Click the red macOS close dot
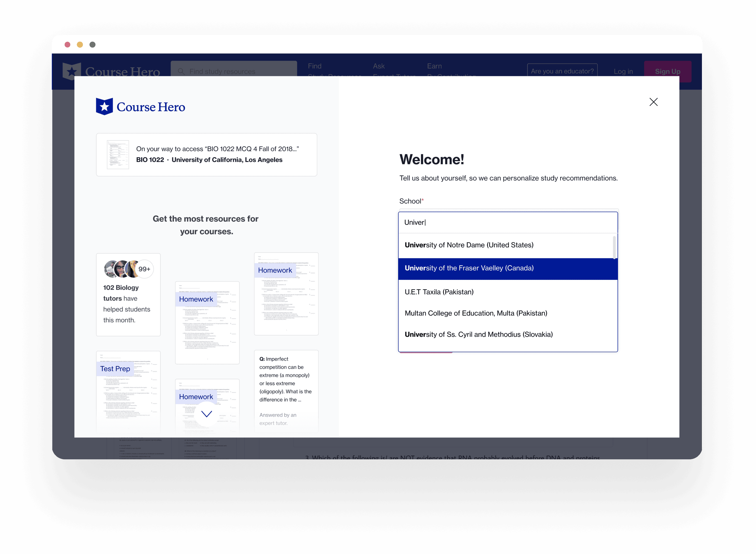The width and height of the screenshot is (756, 554). [x=67, y=45]
